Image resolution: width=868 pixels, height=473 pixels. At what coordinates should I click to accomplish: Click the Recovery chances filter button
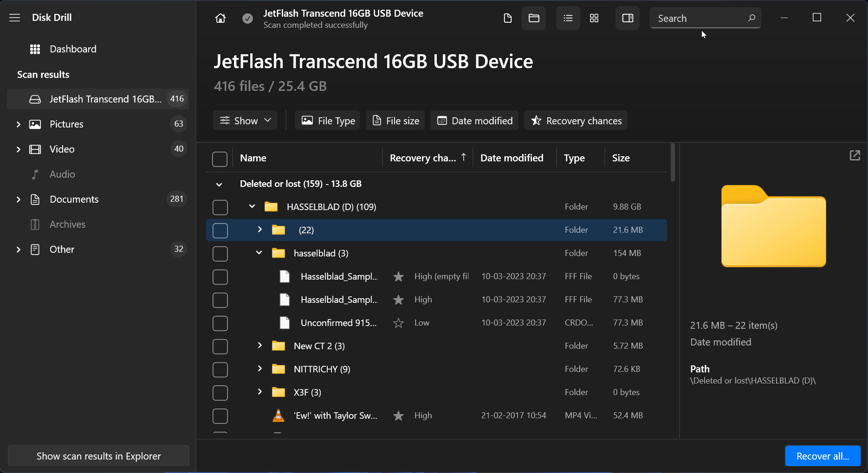click(x=576, y=121)
